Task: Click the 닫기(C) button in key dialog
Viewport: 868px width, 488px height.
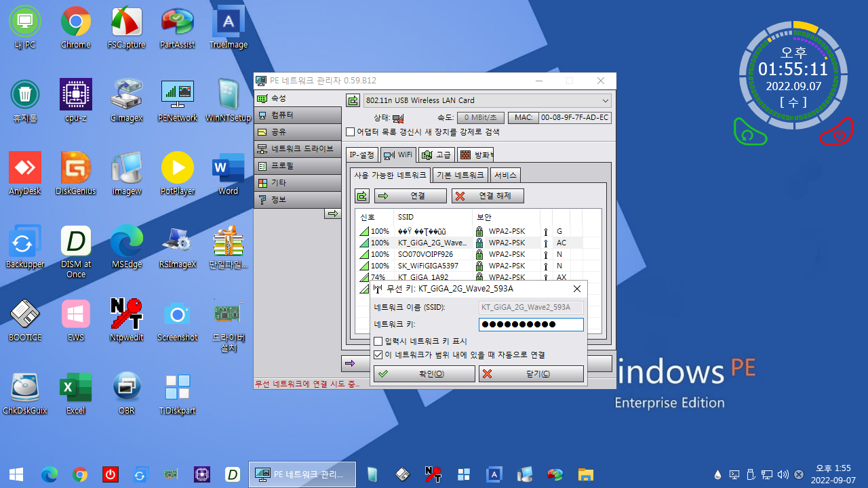Action: coord(531,373)
